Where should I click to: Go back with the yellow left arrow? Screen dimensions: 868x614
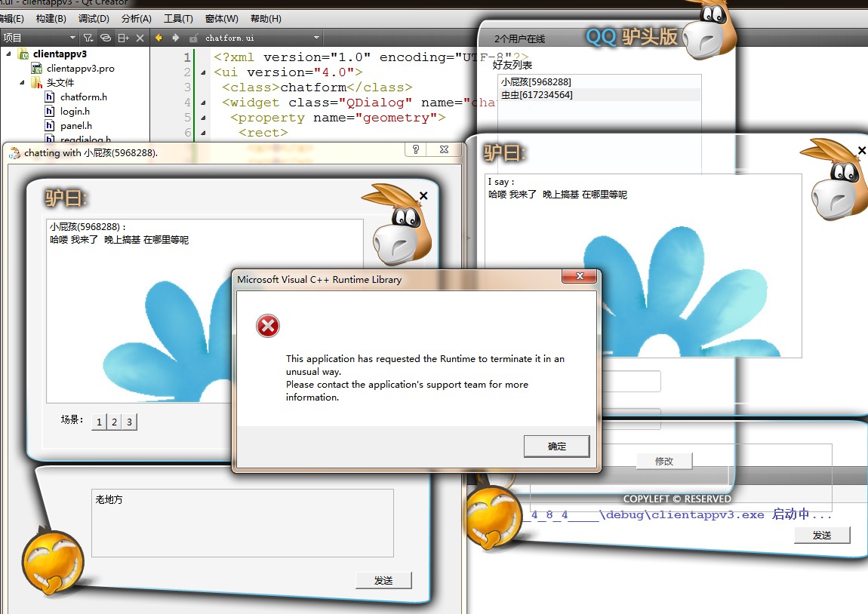[x=159, y=38]
